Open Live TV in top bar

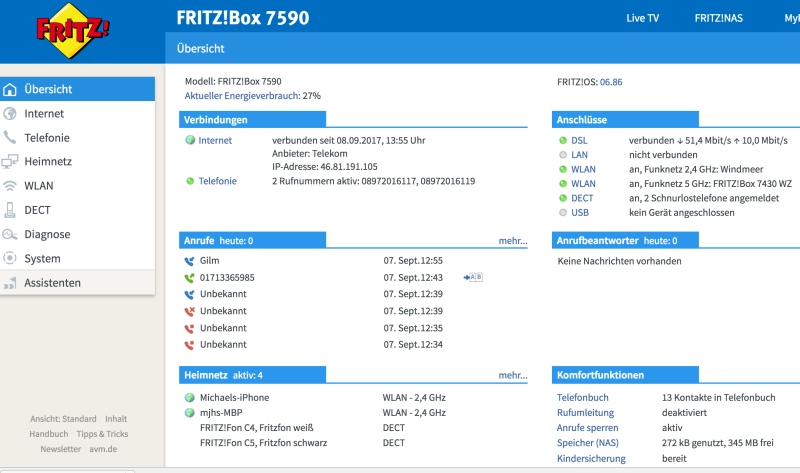642,18
